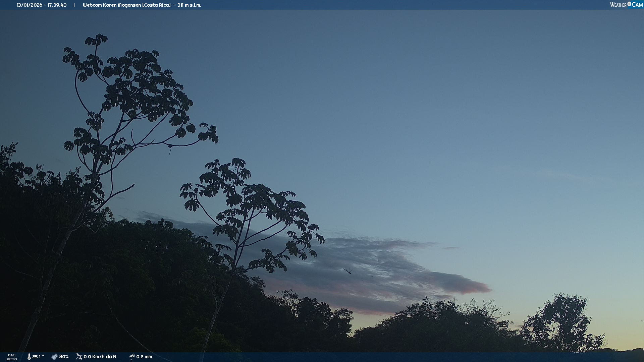Click the word Weather in the logo

618,5
